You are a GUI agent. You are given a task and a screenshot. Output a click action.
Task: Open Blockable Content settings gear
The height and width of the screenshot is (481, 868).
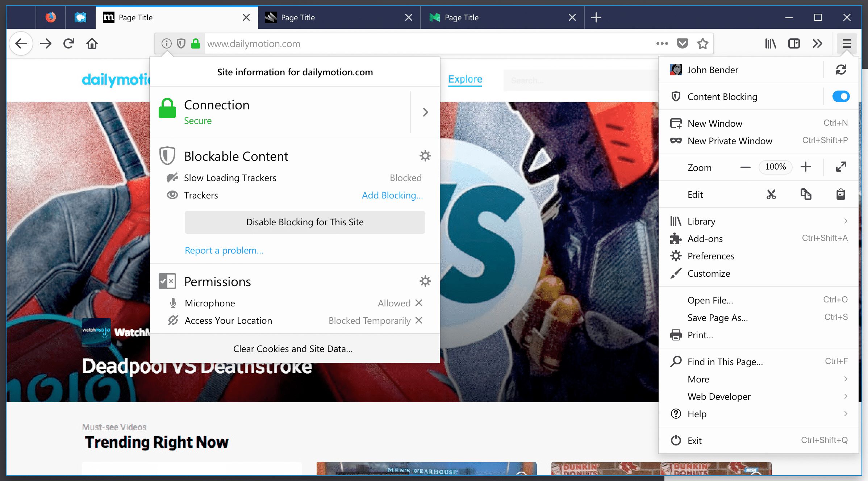point(425,156)
